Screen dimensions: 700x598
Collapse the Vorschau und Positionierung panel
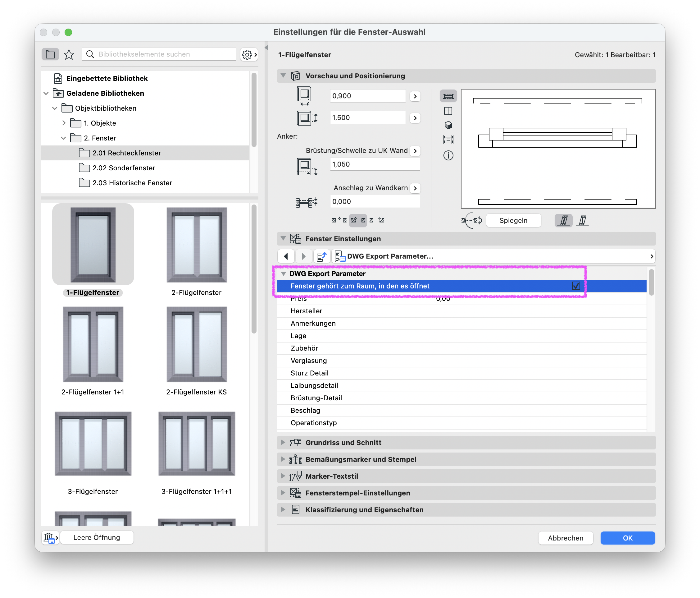tap(283, 76)
